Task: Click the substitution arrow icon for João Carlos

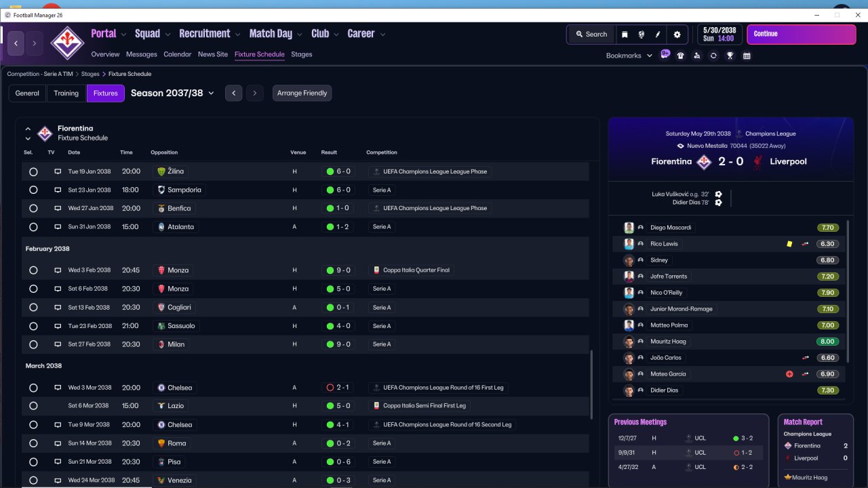Action: pyautogui.click(x=806, y=358)
